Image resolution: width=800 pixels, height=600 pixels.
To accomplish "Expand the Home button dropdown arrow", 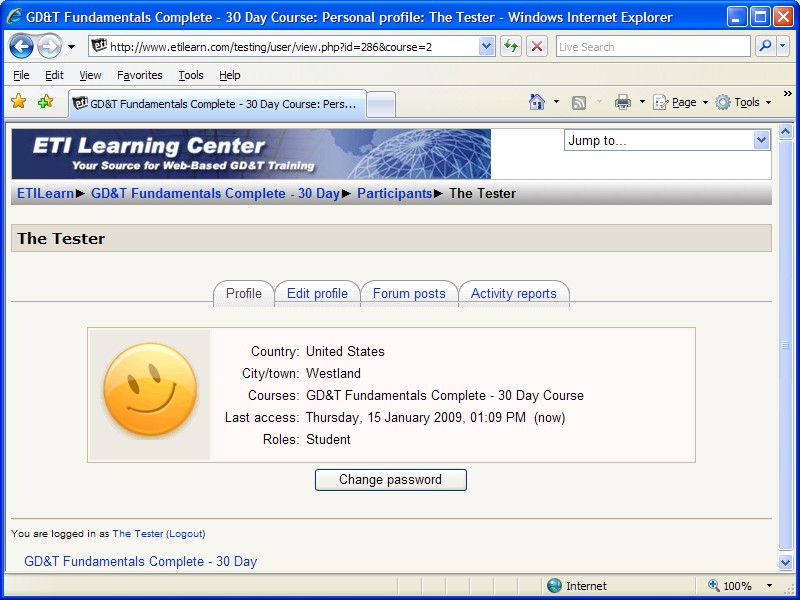I will [556, 102].
